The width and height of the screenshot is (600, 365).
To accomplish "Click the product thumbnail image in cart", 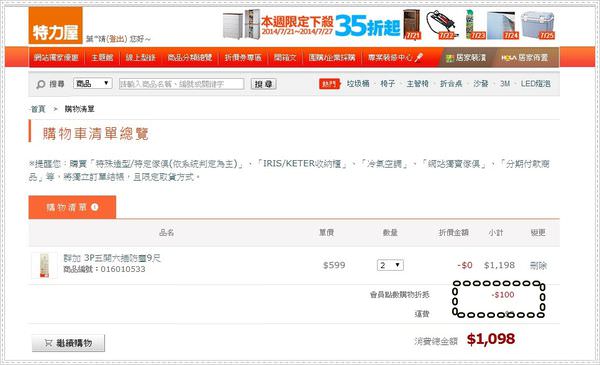I will [44, 265].
